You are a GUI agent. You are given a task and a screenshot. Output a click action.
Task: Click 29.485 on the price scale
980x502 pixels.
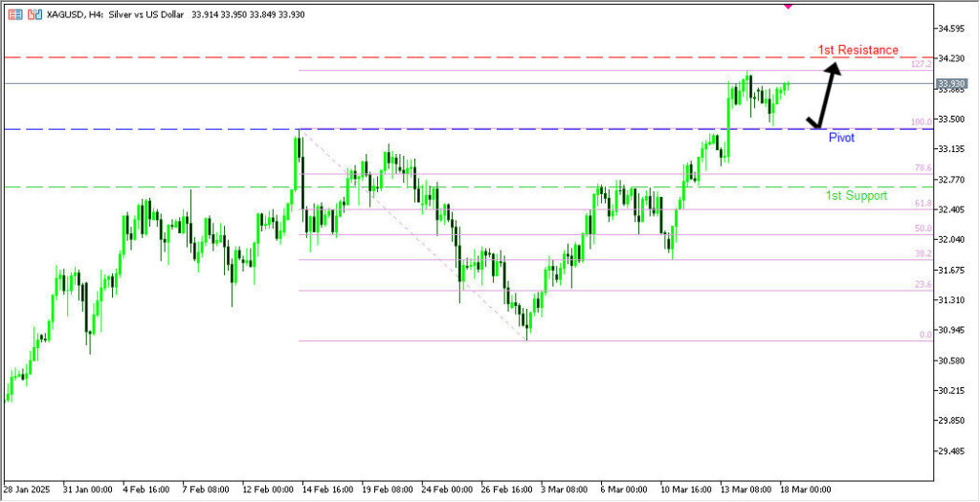pos(956,451)
